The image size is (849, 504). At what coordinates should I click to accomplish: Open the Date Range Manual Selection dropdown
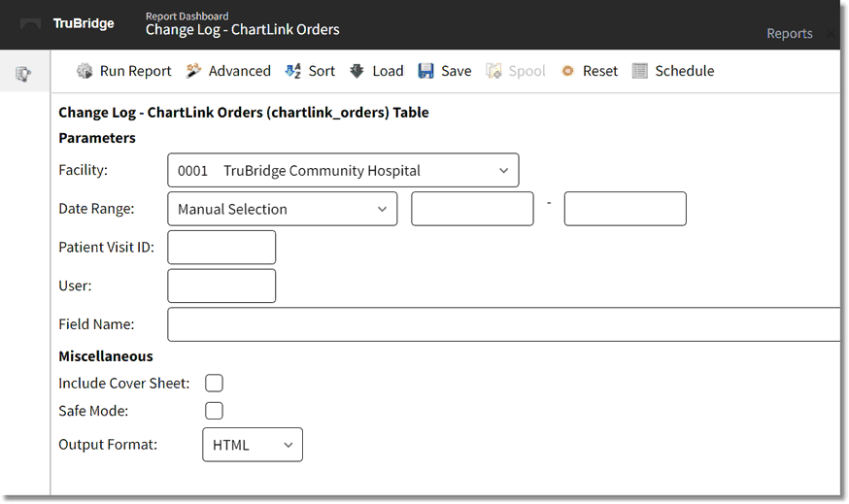282,209
